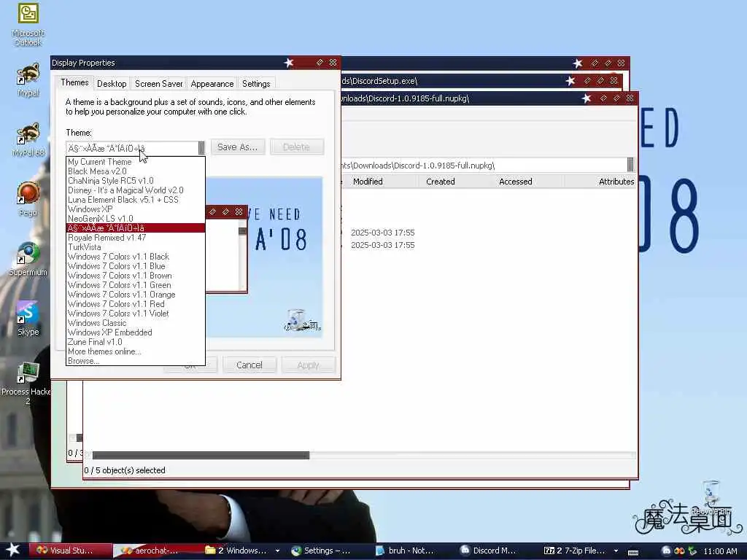Click Save As button
747x560 pixels.
(x=237, y=147)
